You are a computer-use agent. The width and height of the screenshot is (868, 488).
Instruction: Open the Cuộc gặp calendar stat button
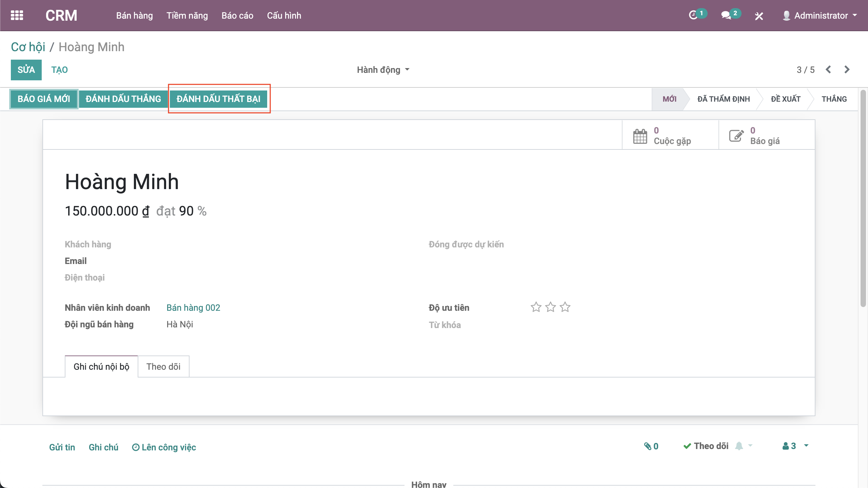670,136
